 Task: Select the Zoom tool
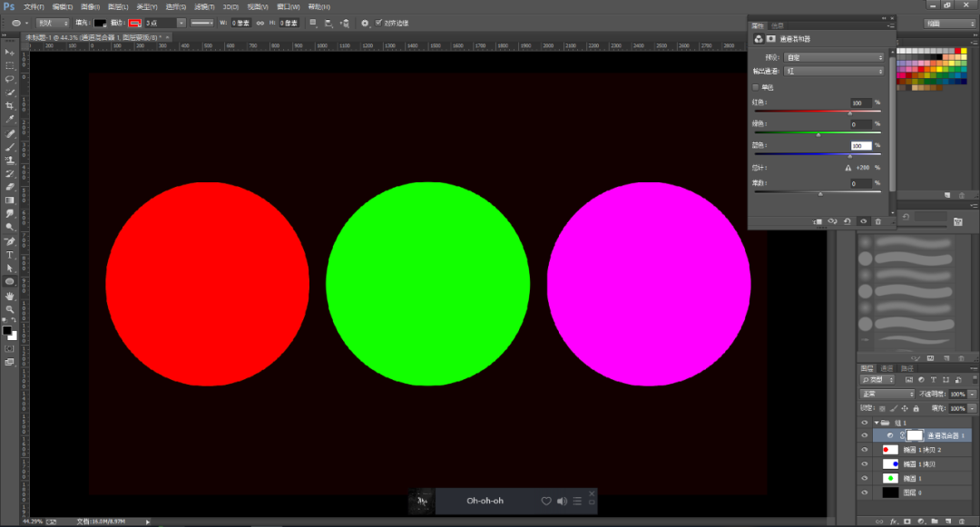point(9,309)
